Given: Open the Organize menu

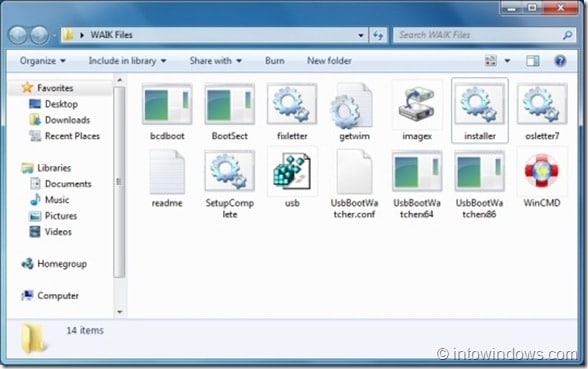Looking at the screenshot, I should point(42,61).
